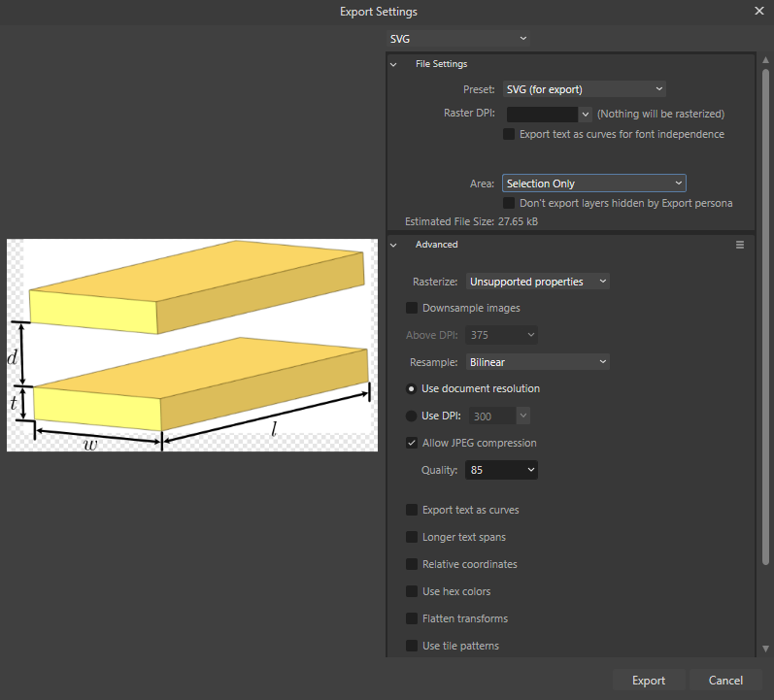Open the Rasterize dropdown

(537, 282)
